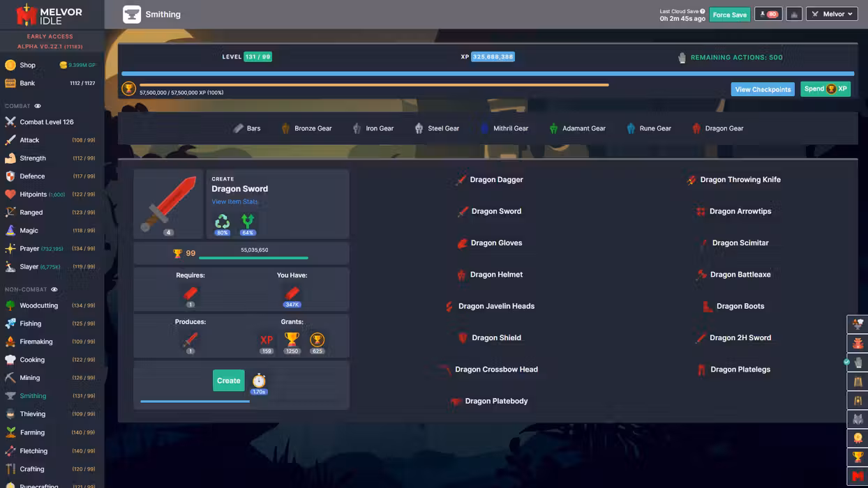Select the Bars smithing category
This screenshot has width=868, height=488.
point(246,128)
